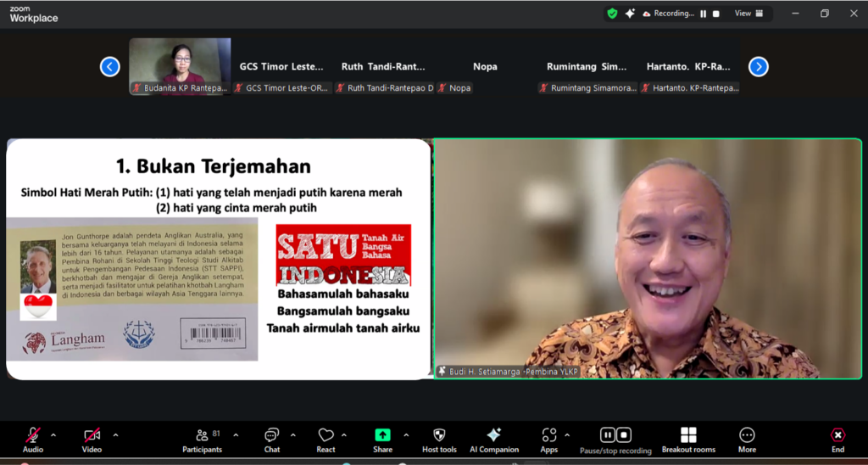
Task: Expand audio options arrow next to Audio
Action: click(53, 434)
